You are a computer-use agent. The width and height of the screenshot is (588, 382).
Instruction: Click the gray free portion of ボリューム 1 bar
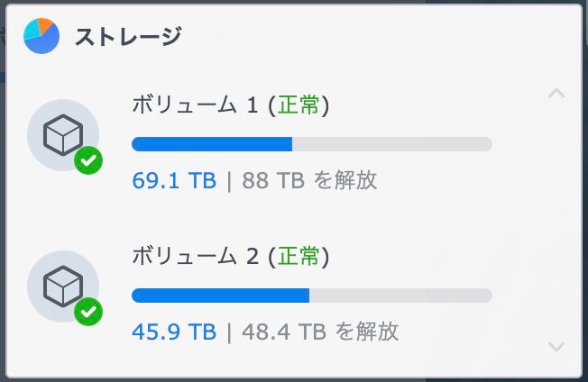(x=391, y=144)
